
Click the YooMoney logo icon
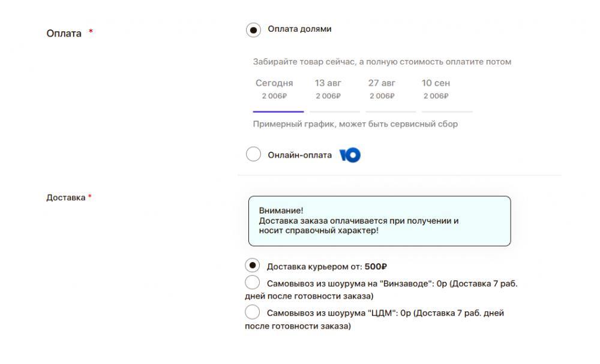(350, 155)
